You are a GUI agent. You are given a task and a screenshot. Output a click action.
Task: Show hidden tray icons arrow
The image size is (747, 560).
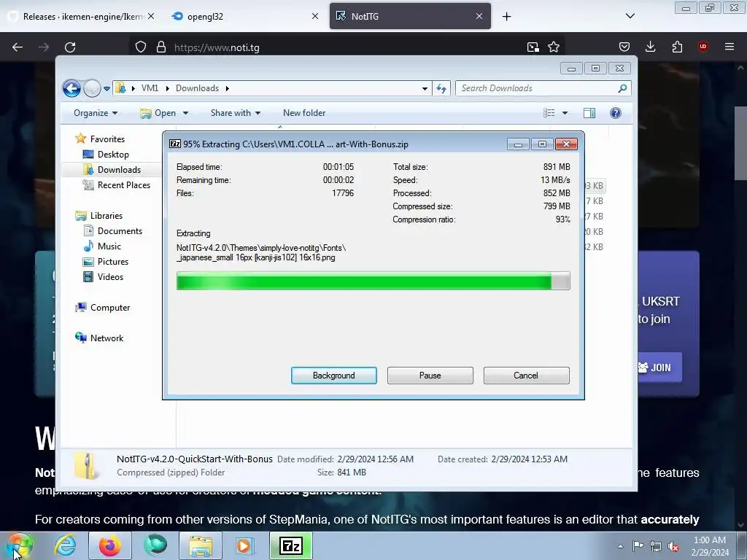pyautogui.click(x=620, y=546)
